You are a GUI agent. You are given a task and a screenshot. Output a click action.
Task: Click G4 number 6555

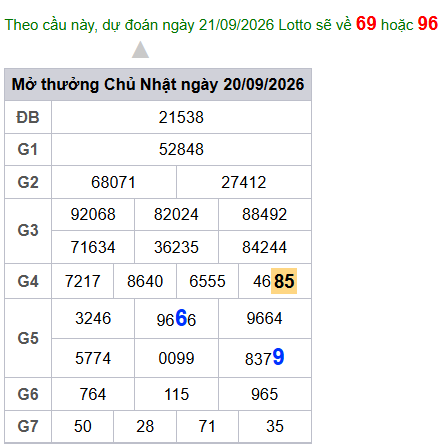tap(207, 281)
